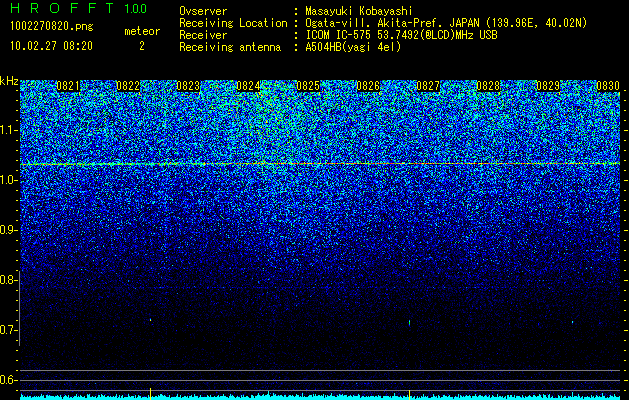
Task: Click the yellow meteor echo dot near 0822
Action: click(150, 320)
